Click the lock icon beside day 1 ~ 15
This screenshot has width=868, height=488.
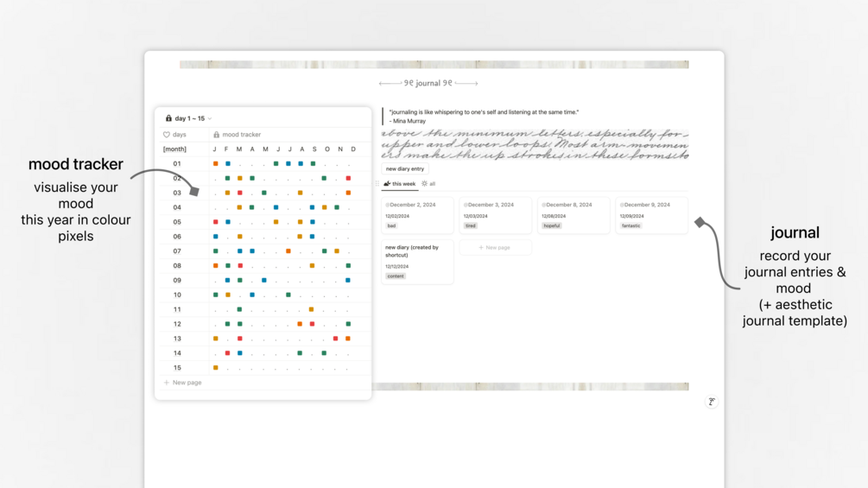[x=168, y=118]
